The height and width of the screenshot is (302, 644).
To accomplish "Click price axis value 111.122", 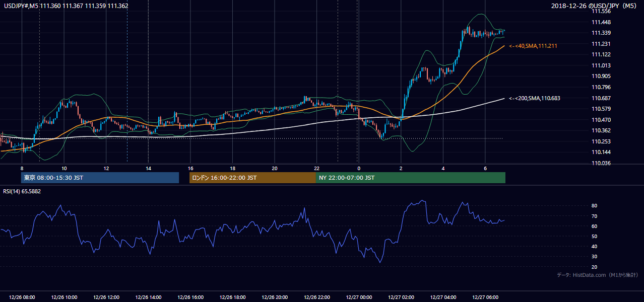I will click(x=601, y=55).
